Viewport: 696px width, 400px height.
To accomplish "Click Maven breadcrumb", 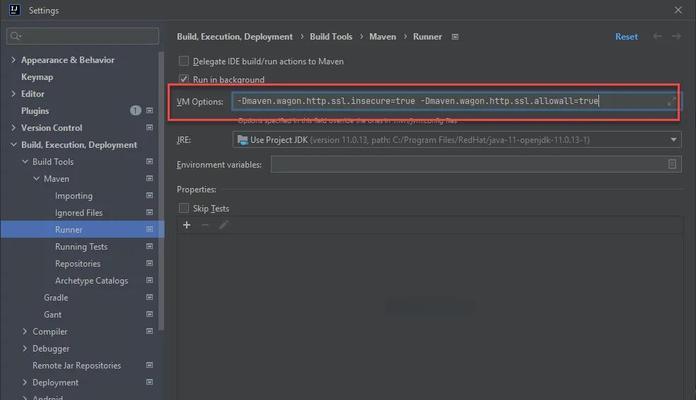I will click(x=382, y=36).
